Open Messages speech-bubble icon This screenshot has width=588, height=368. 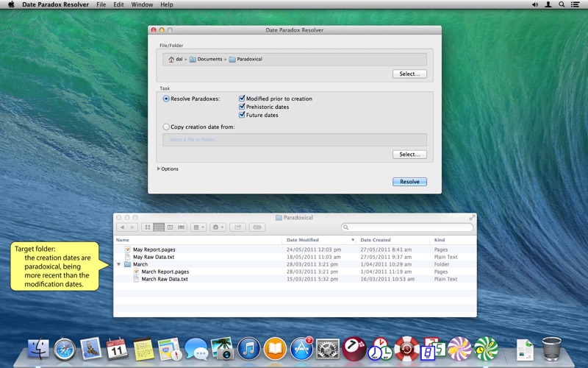[x=196, y=349]
